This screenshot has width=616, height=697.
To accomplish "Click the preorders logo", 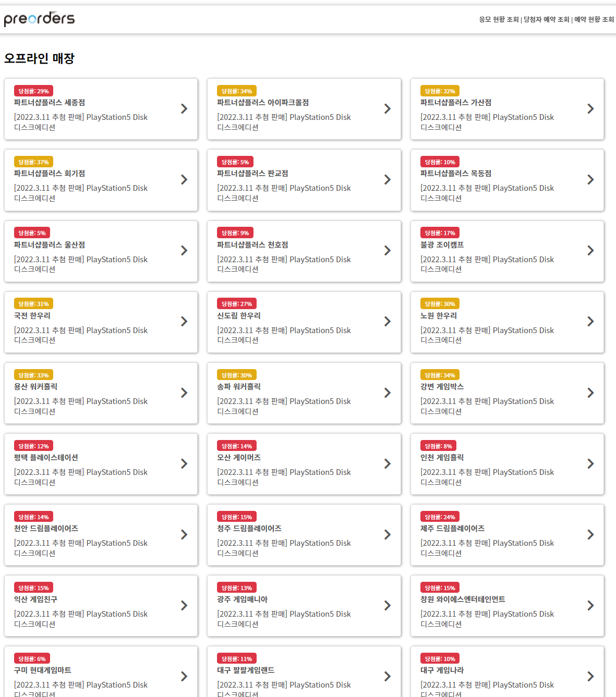I will 39,19.
